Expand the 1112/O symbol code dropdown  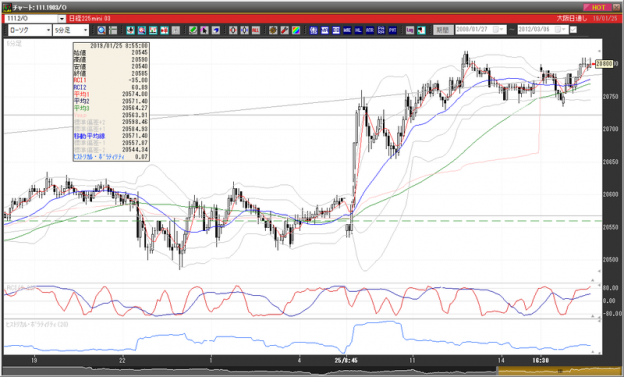62,19
